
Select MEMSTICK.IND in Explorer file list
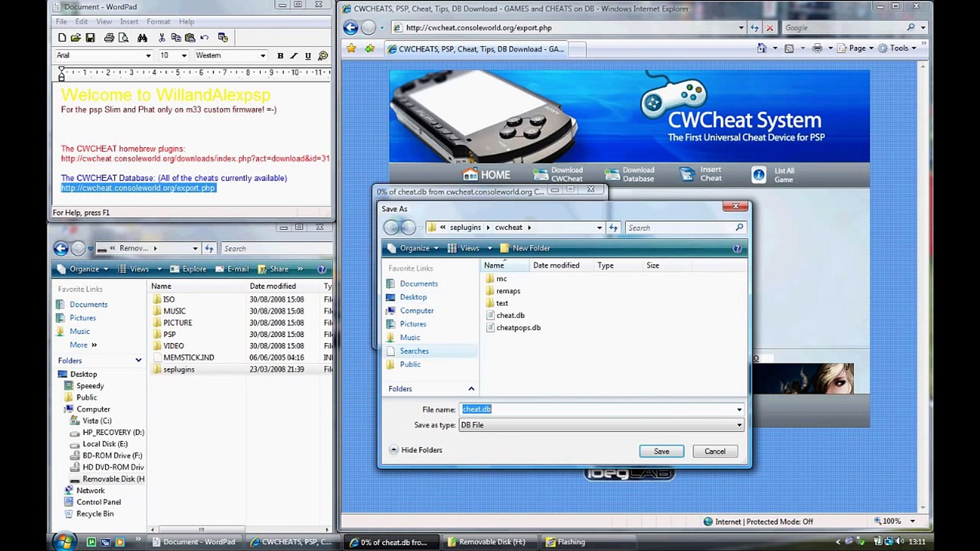[183, 358]
